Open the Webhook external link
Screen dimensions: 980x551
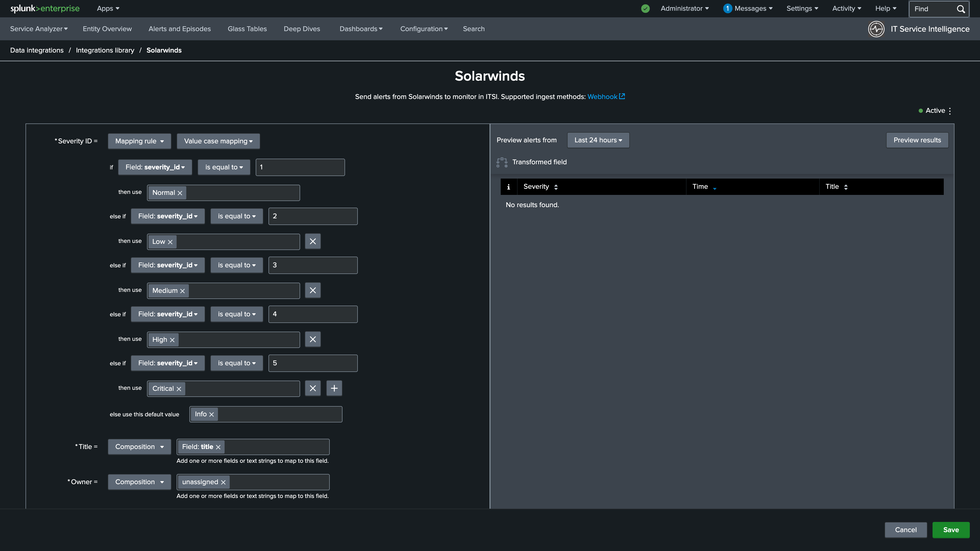pyautogui.click(x=606, y=97)
